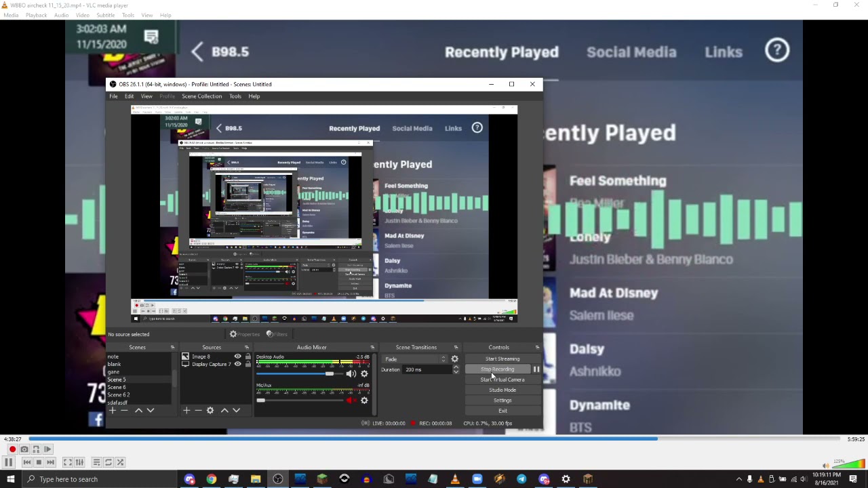This screenshot has width=868, height=488.
Task: Show the VLC playlist
Action: [97, 462]
